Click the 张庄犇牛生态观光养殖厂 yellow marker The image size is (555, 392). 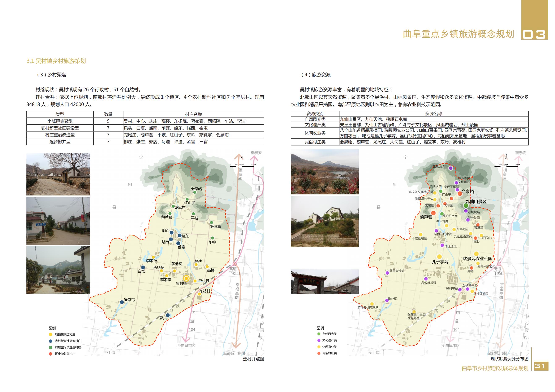pos(414,312)
